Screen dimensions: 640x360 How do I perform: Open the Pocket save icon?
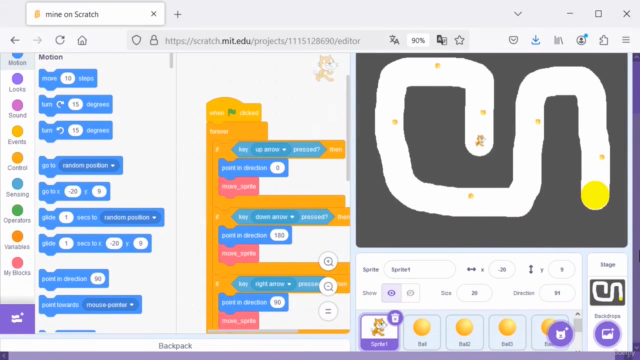click(x=513, y=40)
